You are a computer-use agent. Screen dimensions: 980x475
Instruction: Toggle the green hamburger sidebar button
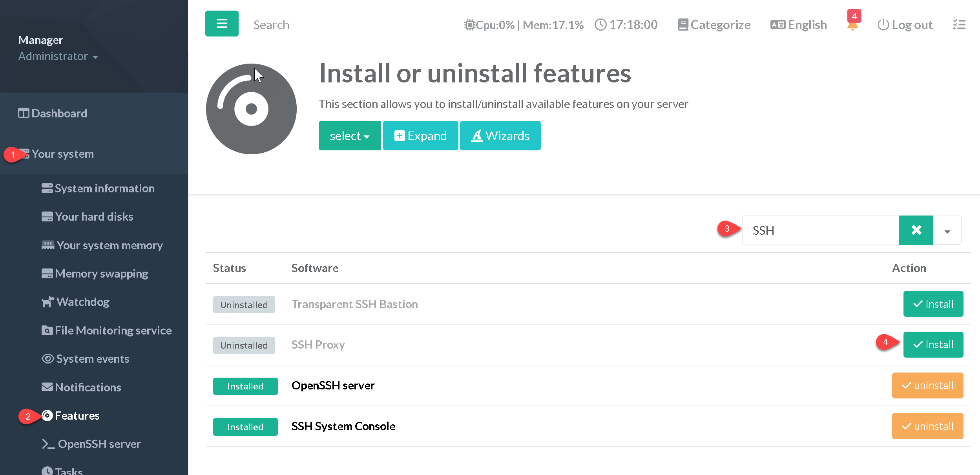tap(222, 24)
